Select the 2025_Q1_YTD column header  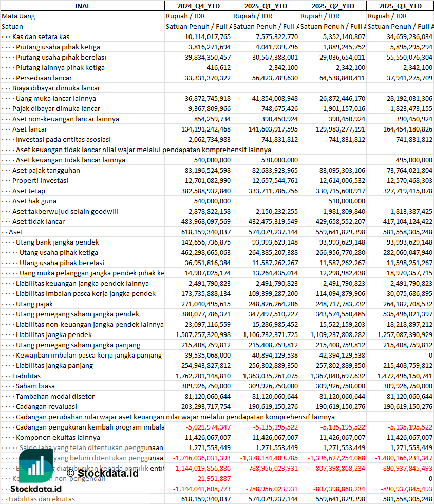[266, 6]
